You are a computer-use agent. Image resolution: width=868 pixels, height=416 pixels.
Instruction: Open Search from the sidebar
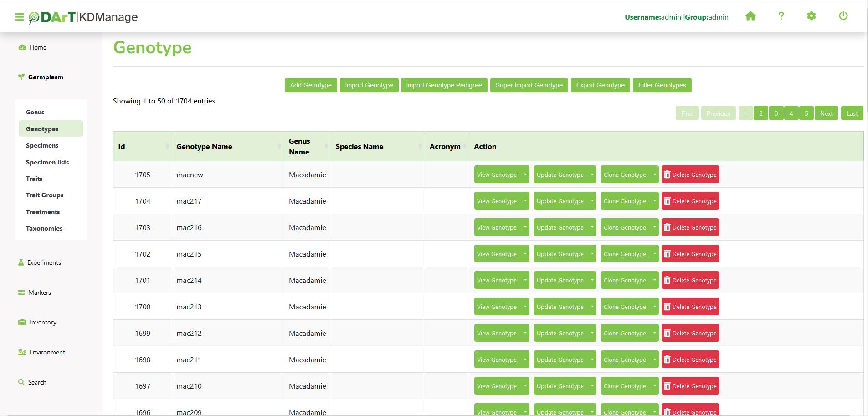point(37,382)
